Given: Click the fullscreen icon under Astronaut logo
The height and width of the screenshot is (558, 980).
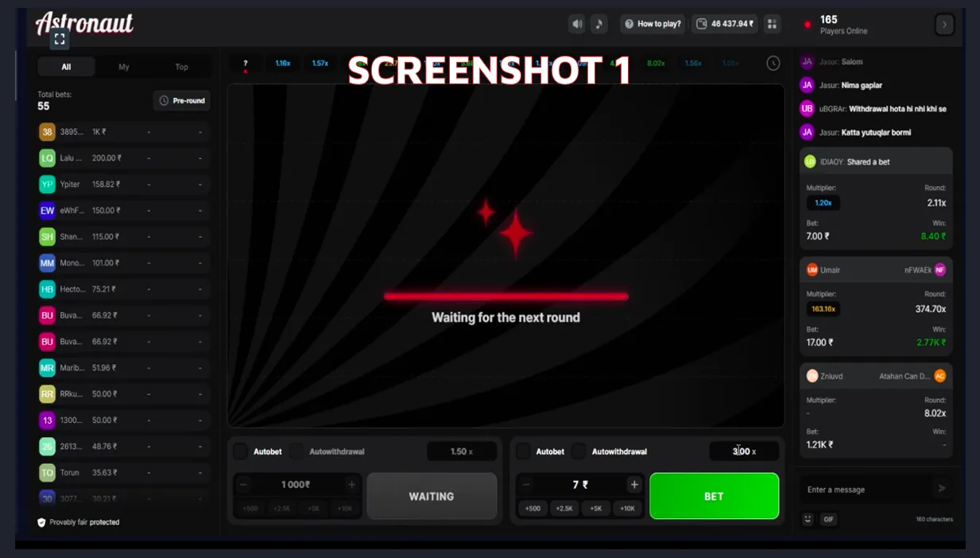Looking at the screenshot, I should pos(60,39).
